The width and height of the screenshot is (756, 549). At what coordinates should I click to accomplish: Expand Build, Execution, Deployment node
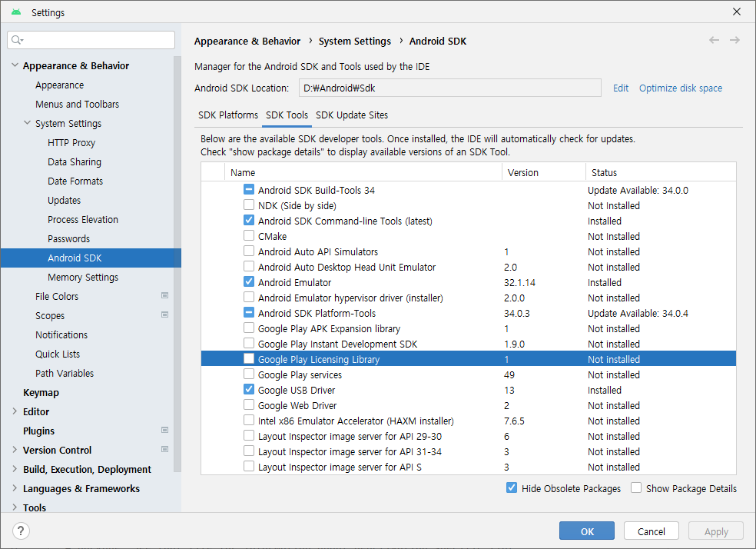(15, 469)
